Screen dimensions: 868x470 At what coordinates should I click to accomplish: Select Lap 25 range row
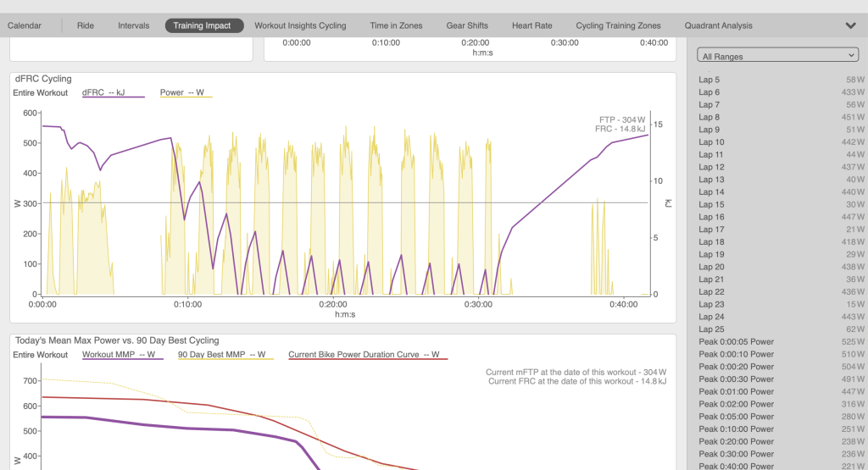781,329
